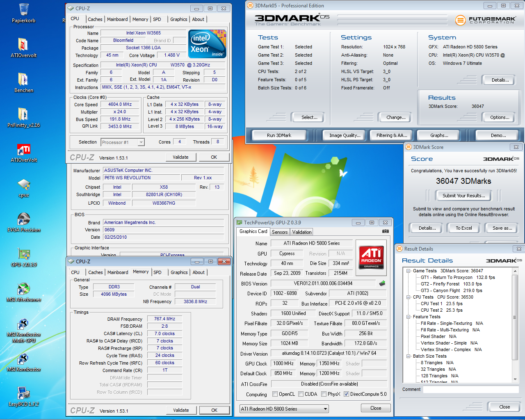Select 'GT1 - Return To Proxycon' result row

coord(458,277)
